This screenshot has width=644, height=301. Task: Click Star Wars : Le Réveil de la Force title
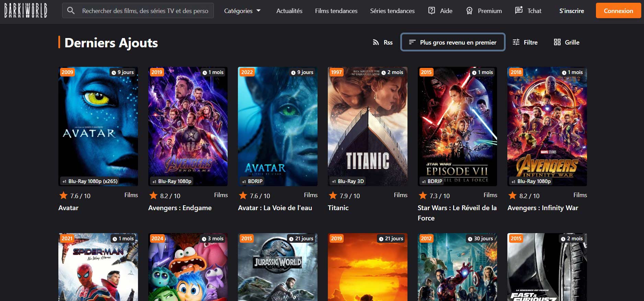point(457,213)
